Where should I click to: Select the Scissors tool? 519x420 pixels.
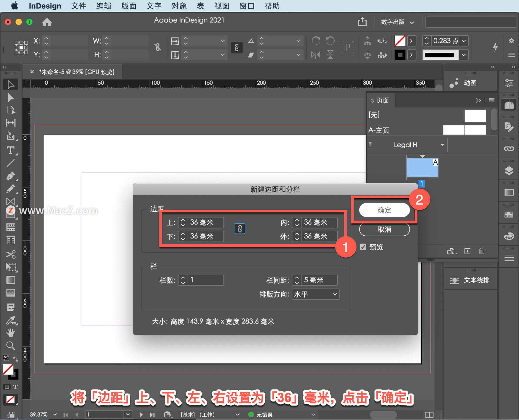coord(11,254)
